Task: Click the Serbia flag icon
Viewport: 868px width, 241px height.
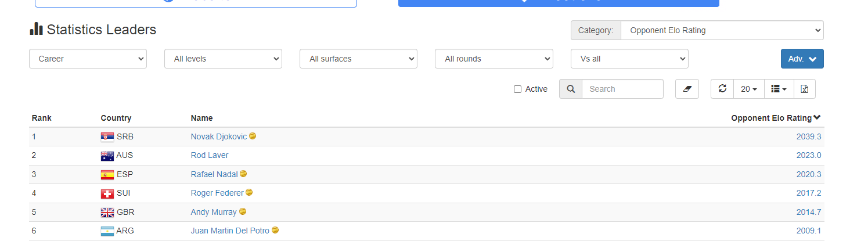Action: coord(107,136)
